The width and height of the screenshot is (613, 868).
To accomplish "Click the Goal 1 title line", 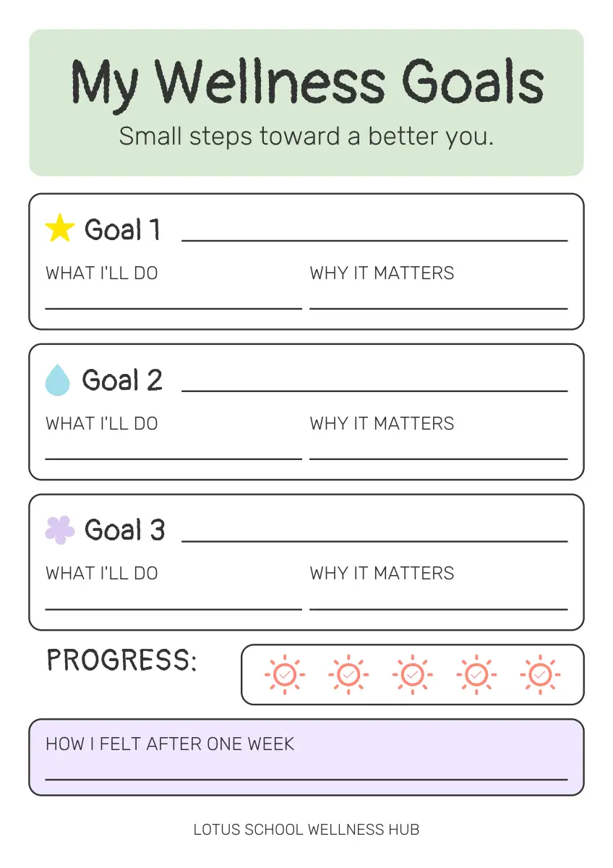I will tap(374, 236).
